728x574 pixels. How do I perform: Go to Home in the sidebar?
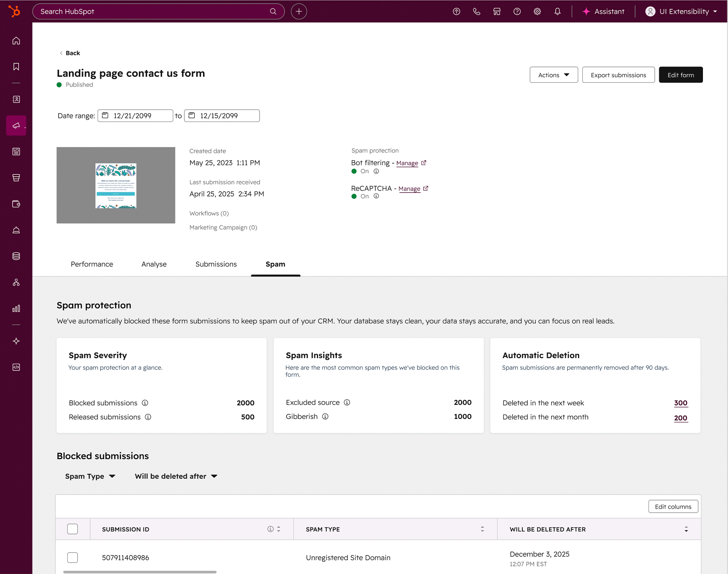[x=16, y=41]
